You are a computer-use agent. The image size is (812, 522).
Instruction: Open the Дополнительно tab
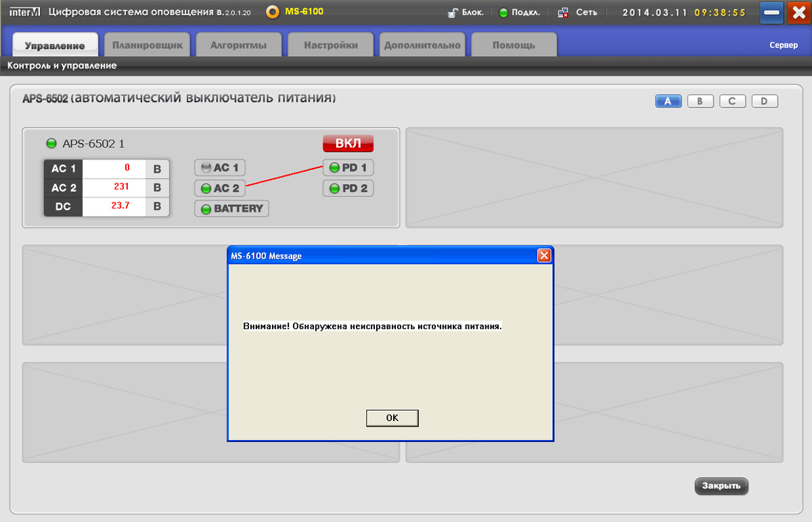pyautogui.click(x=422, y=45)
